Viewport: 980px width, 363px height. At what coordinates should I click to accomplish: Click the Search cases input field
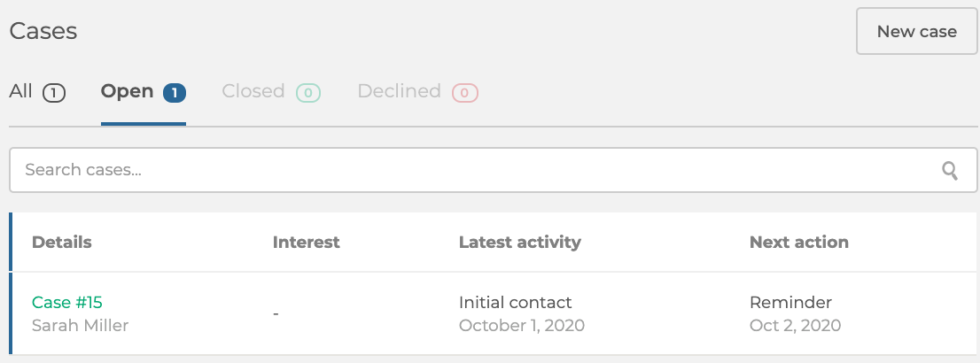point(494,170)
